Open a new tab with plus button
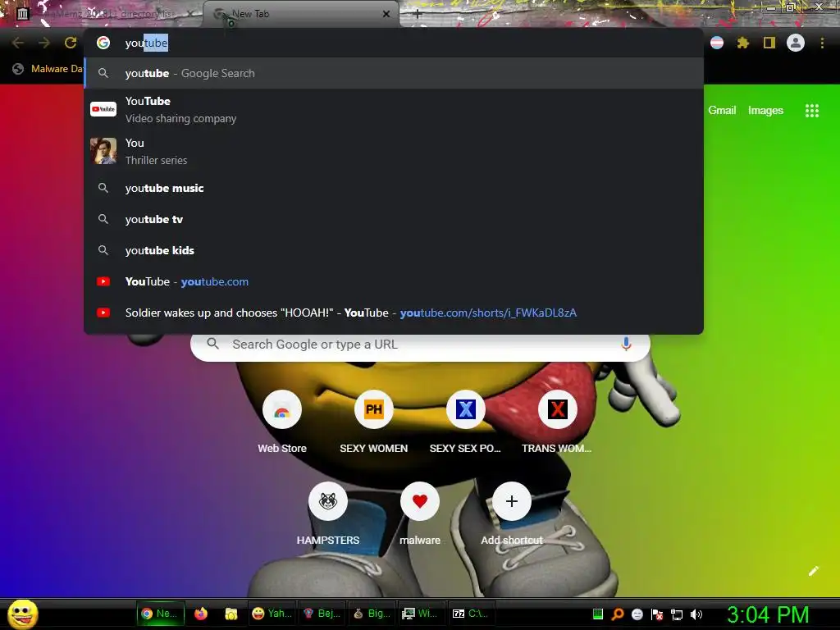This screenshot has width=840, height=630. [418, 15]
